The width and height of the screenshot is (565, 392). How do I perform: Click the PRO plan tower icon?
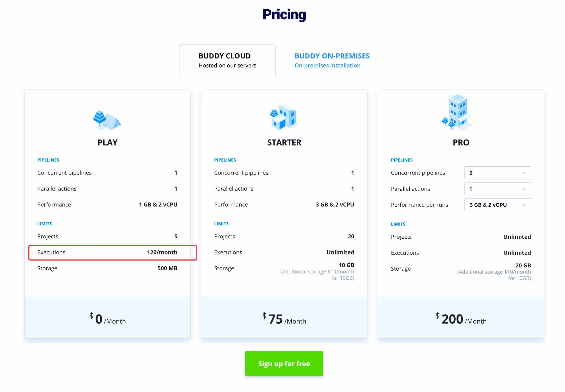(x=458, y=112)
